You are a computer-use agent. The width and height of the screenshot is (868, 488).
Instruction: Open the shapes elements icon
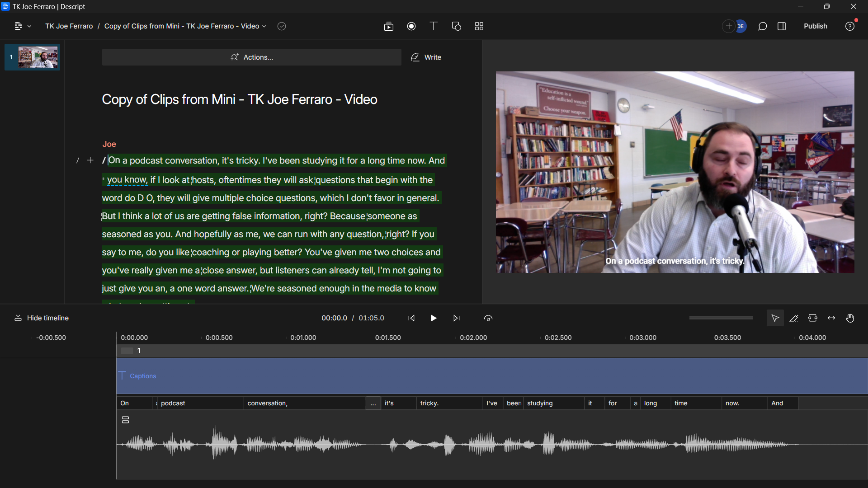click(x=457, y=26)
